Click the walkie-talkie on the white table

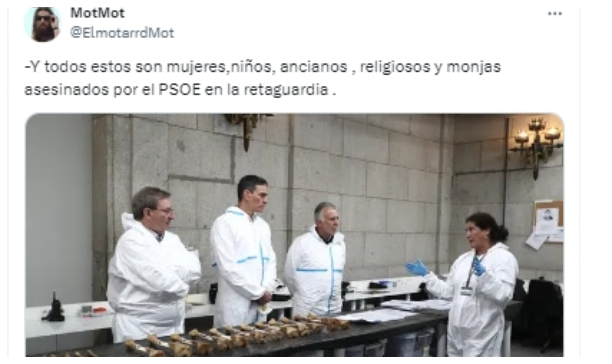tap(54, 308)
